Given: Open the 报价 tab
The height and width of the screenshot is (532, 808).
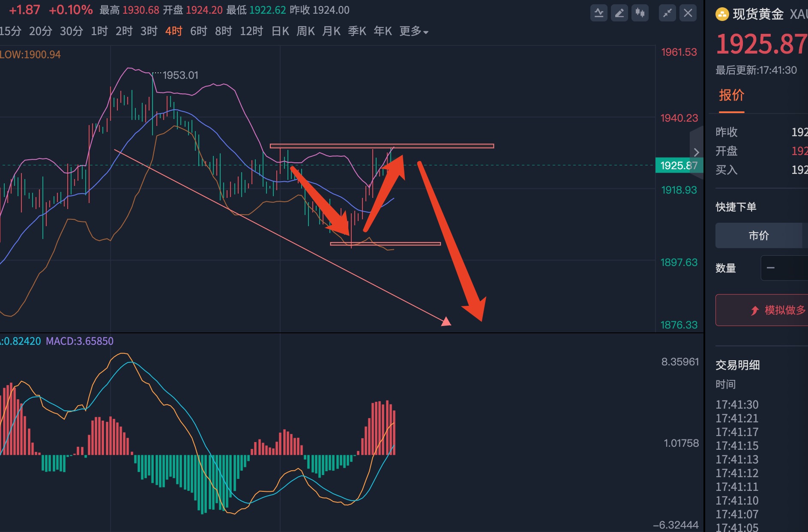Looking at the screenshot, I should point(732,95).
